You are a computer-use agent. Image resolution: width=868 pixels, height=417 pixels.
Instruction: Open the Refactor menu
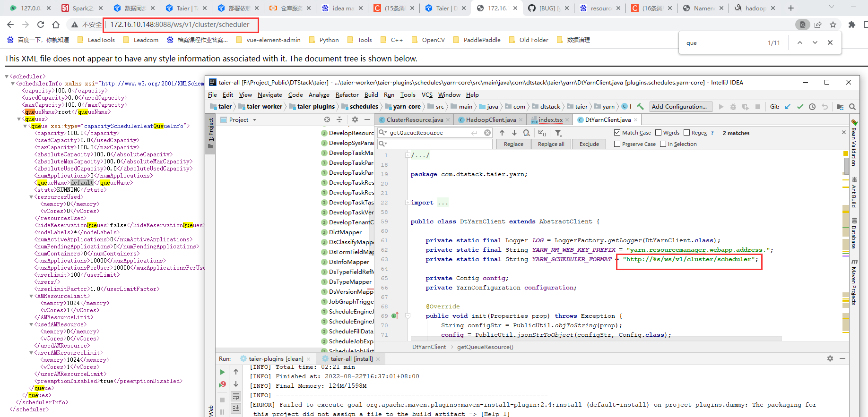coord(347,95)
